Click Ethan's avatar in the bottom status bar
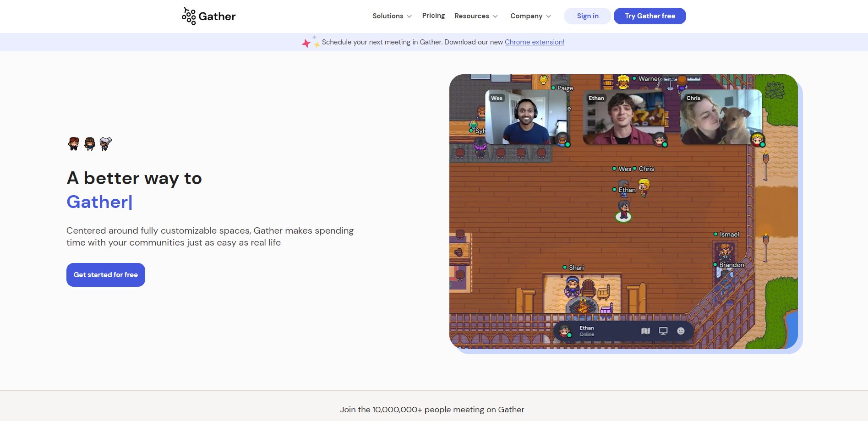The height and width of the screenshot is (421, 868). tap(565, 331)
